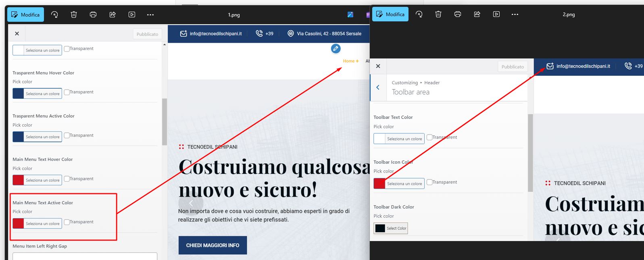Click the Menu Item Left Right Gap field
The width and height of the screenshot is (644, 260).
pos(85,256)
